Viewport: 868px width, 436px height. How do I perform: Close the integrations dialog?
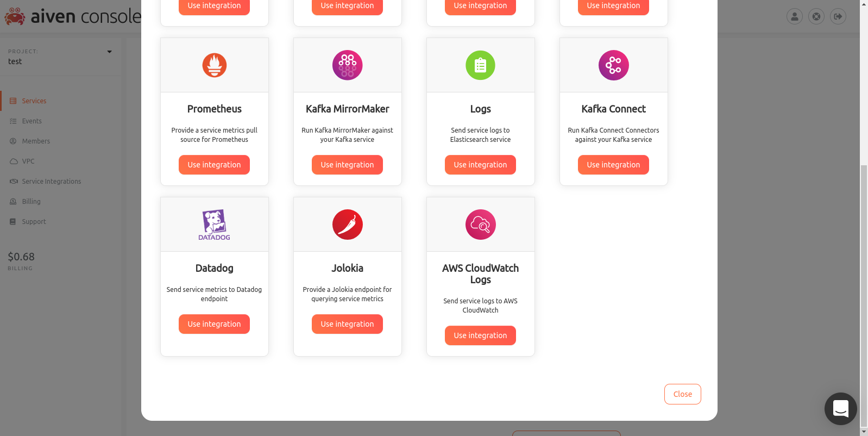pyautogui.click(x=682, y=394)
